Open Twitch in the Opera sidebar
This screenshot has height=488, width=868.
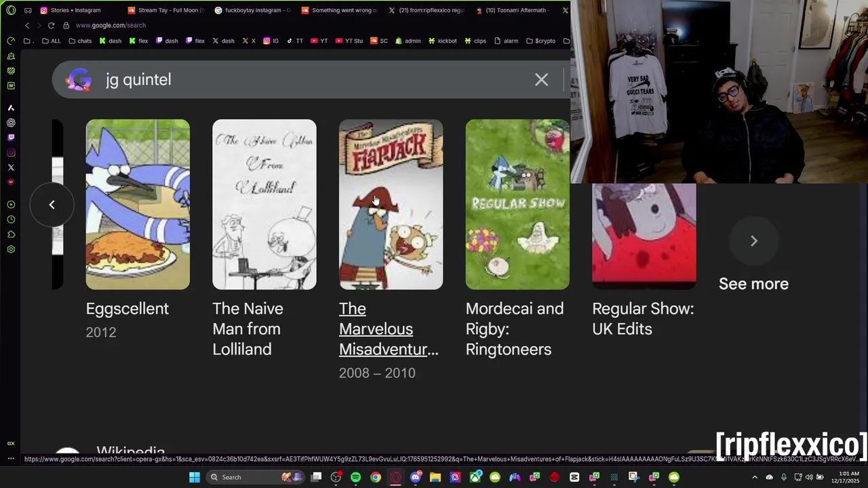11,138
